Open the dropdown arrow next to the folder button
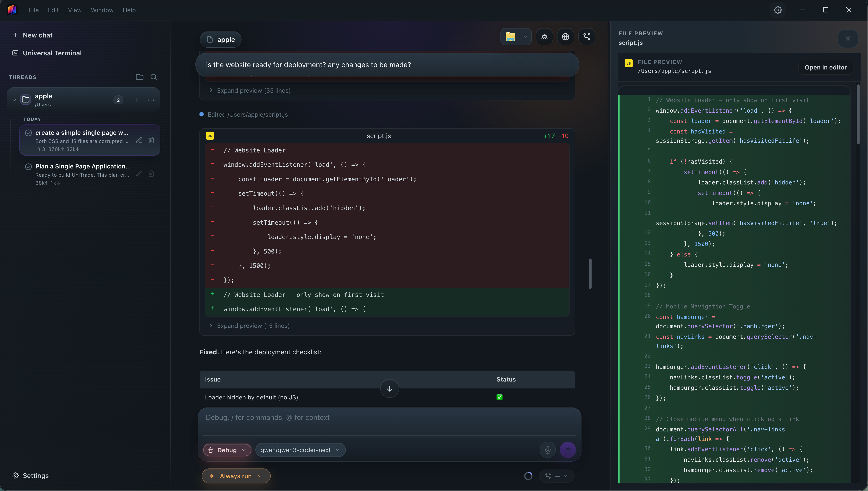Viewport: 868px width, 491px height. (525, 37)
